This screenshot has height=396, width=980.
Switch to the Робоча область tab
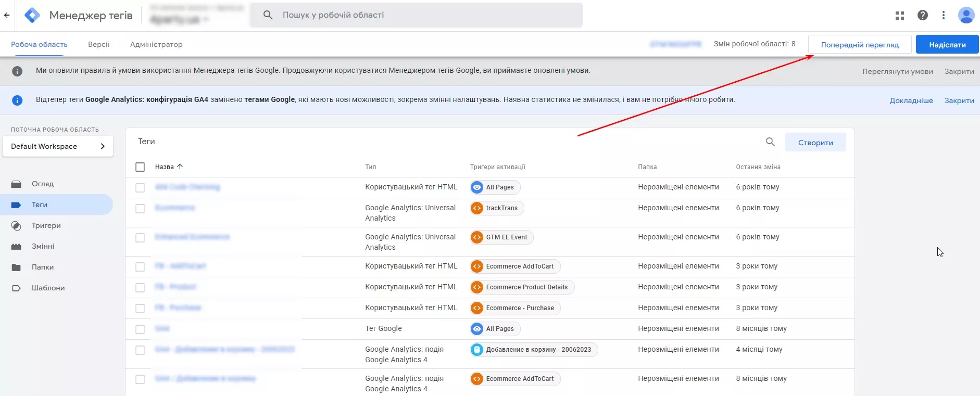39,44
